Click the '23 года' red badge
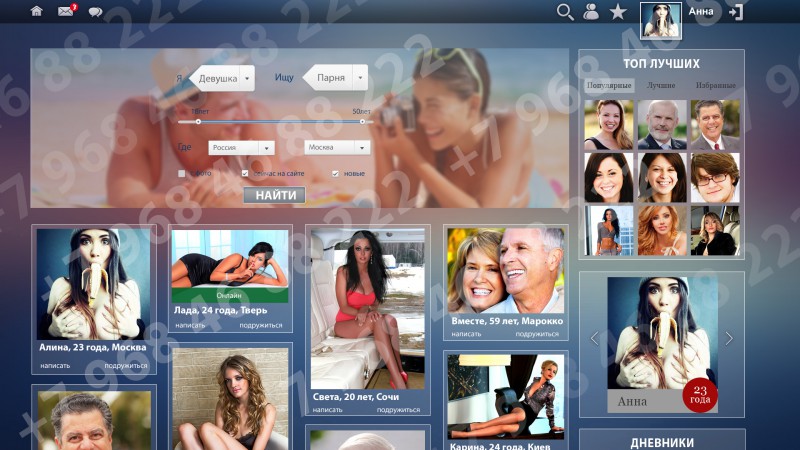800x450 pixels. (x=700, y=395)
